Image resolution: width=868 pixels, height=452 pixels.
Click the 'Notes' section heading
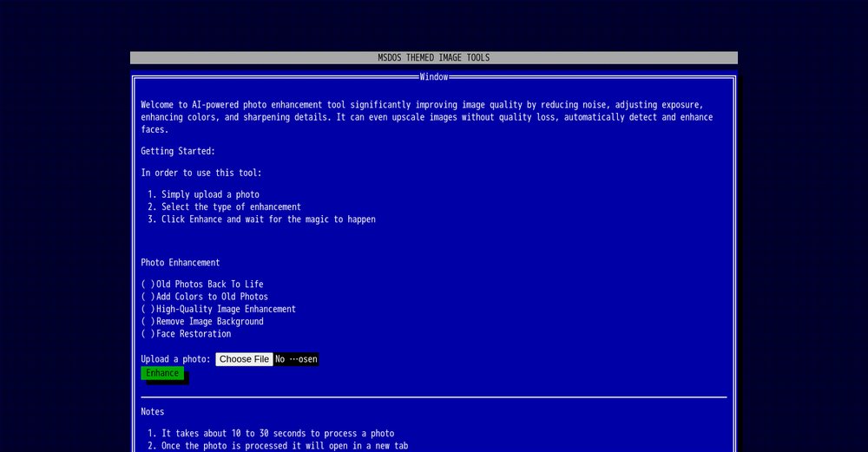[153, 411]
